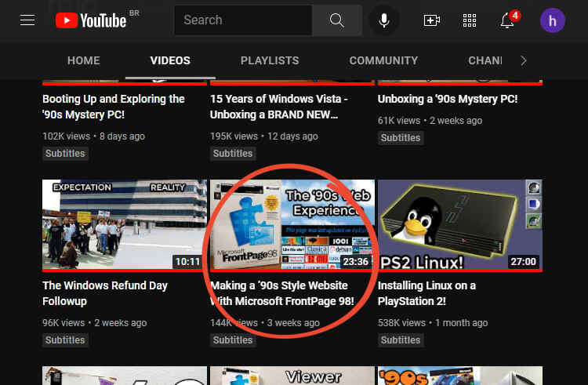Open the purple 'h' account avatar
This screenshot has height=385, width=588.
point(553,20)
